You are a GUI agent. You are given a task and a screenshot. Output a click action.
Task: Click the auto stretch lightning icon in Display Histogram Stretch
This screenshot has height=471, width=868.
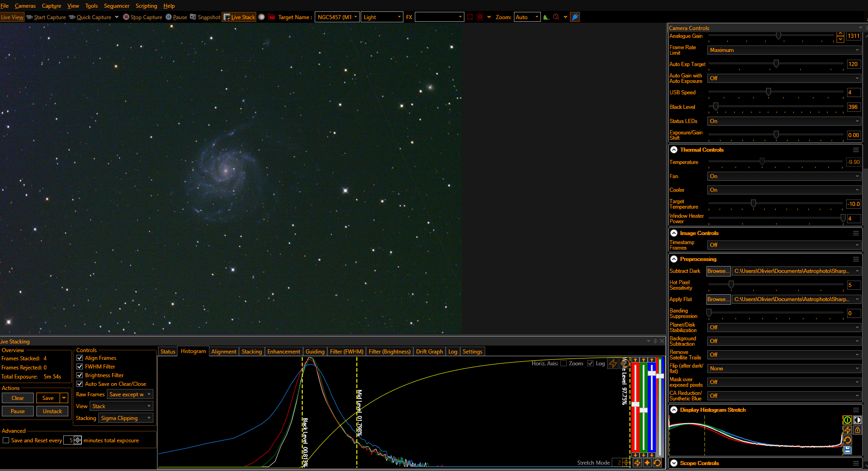click(x=847, y=430)
